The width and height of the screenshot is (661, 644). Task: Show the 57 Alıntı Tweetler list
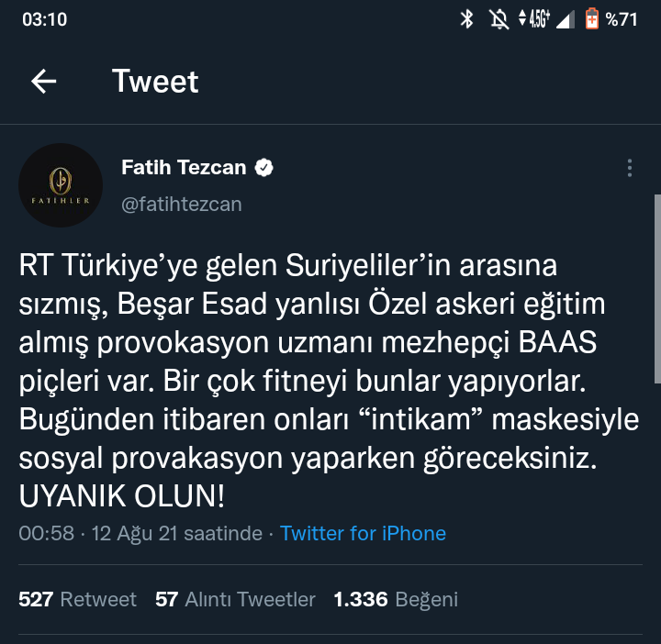[x=235, y=600]
